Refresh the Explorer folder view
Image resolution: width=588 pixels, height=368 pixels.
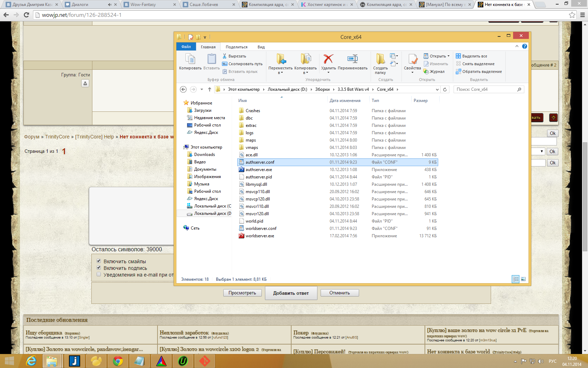(x=445, y=89)
